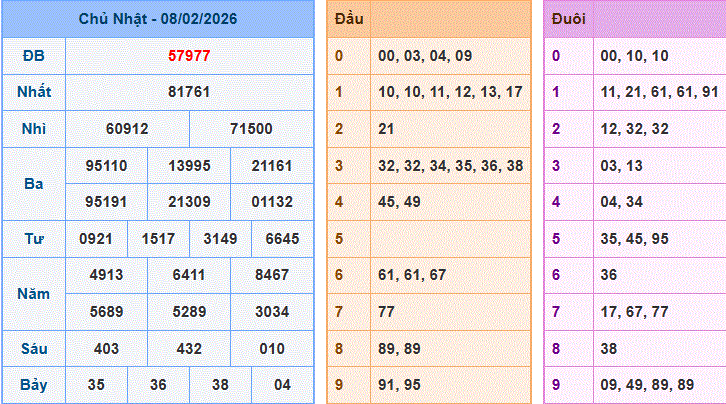
Task: Select Đuôi row 9 values 09, 49, 89, 89
Action: [x=647, y=385]
